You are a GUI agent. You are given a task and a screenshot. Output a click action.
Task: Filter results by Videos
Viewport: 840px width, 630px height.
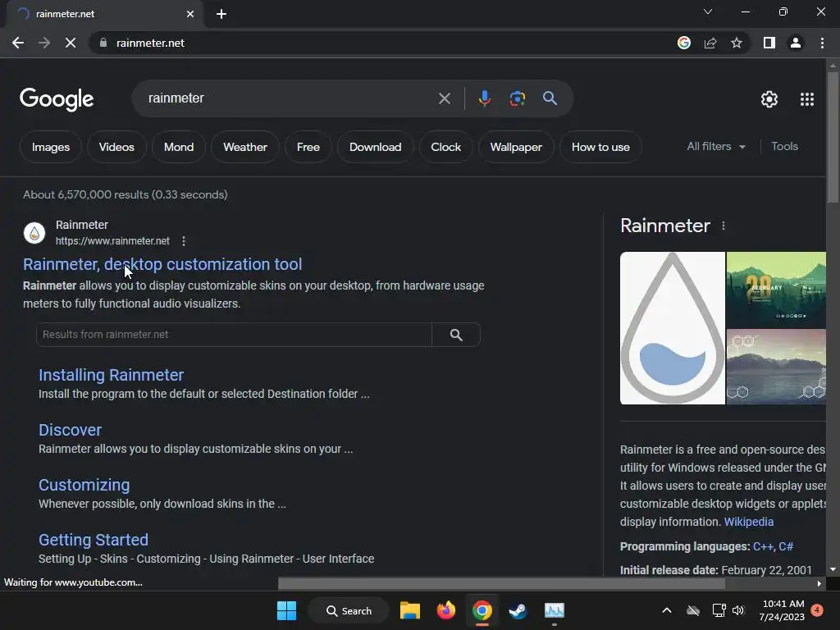pos(116,147)
